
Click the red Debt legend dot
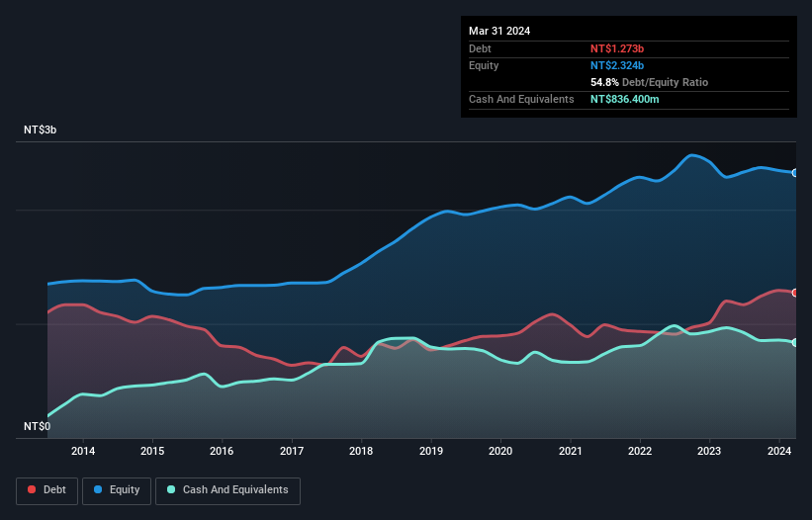point(32,489)
